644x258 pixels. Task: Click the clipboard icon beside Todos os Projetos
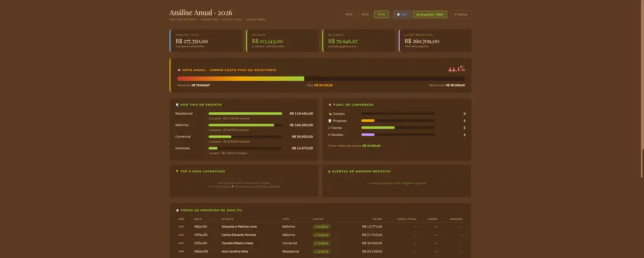177,210
